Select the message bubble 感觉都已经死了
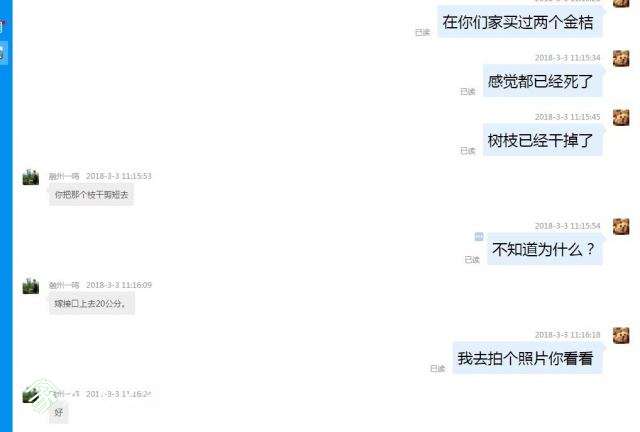Image resolution: width=640 pixels, height=432 pixels. [x=542, y=81]
